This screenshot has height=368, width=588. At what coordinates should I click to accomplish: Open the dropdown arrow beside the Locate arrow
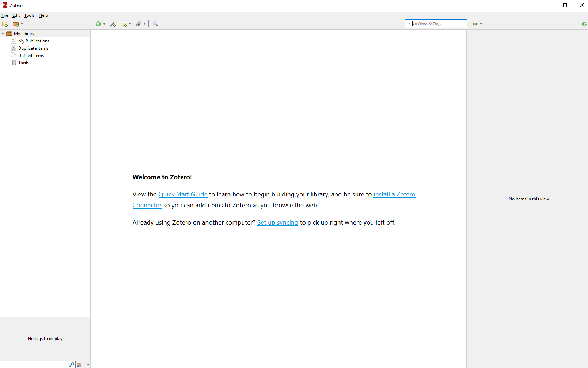pyautogui.click(x=481, y=24)
